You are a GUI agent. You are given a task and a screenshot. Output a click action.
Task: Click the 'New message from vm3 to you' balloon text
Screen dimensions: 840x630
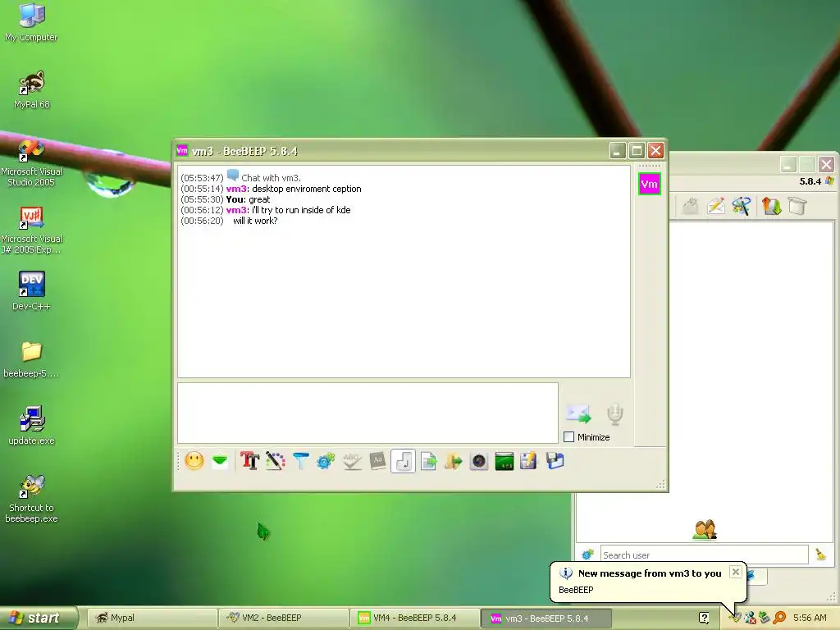650,573
